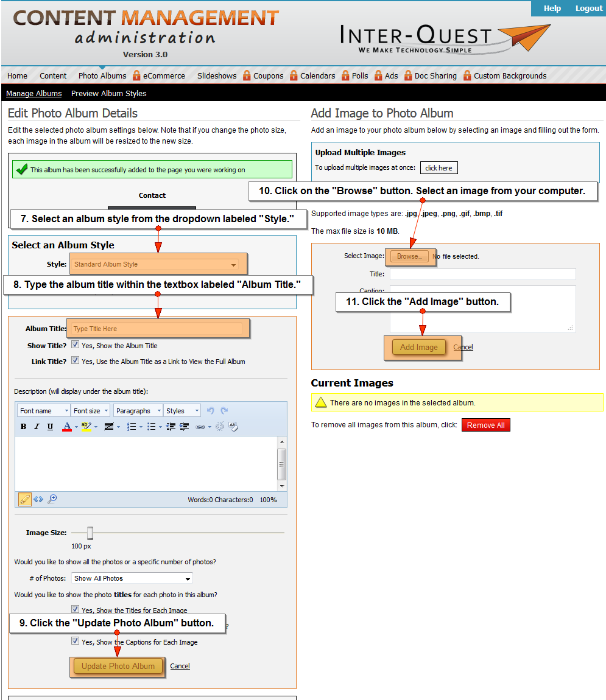The width and height of the screenshot is (606, 700).
Task: Open the Font name dropdown
Action: click(x=43, y=411)
